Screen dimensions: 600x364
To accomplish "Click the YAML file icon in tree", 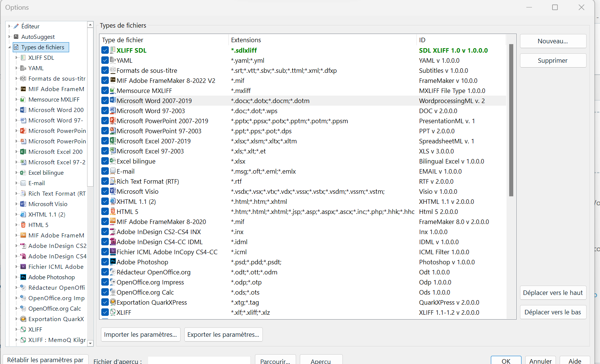I will pos(23,68).
